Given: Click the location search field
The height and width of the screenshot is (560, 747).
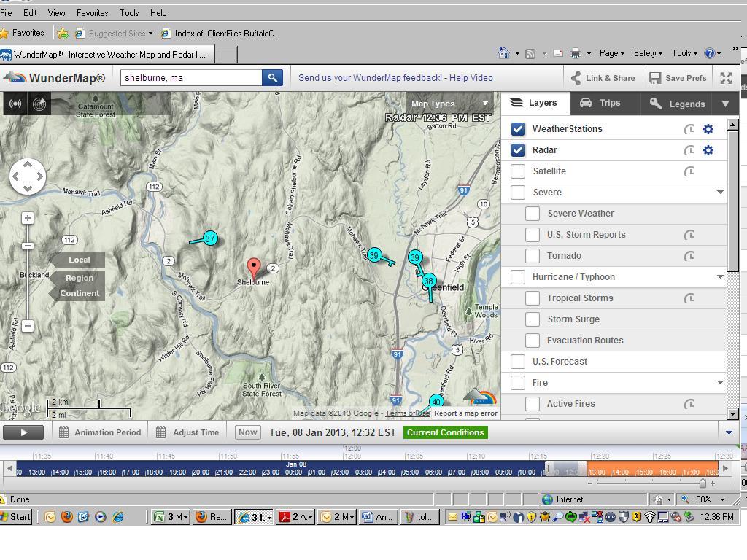Looking at the screenshot, I should (x=191, y=77).
